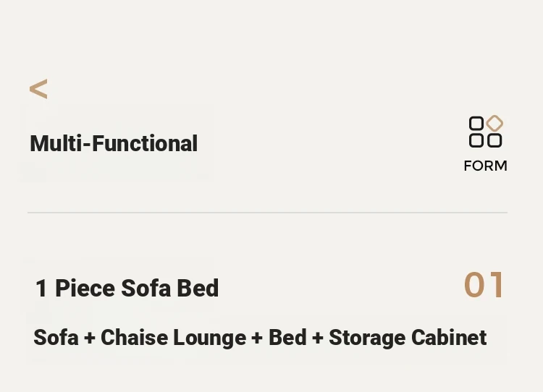Viewport: 543px width, 392px height.
Task: Click the word Bed before Storage Cabinet
Action: click(287, 337)
